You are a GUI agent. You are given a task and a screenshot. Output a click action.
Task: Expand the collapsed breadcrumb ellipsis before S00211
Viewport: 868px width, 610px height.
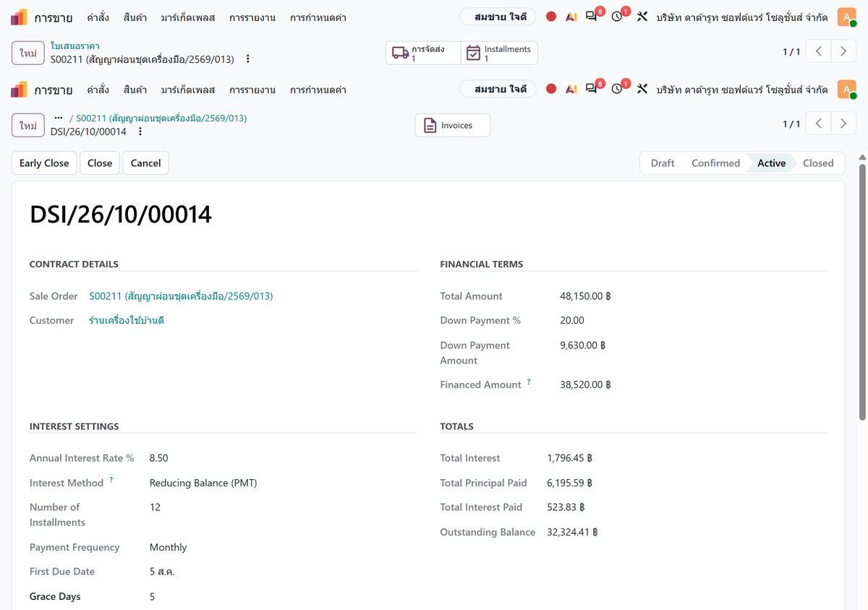(x=59, y=118)
